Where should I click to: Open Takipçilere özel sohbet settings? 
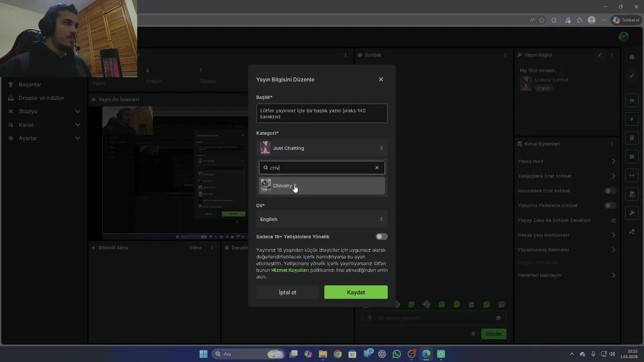tap(567, 176)
